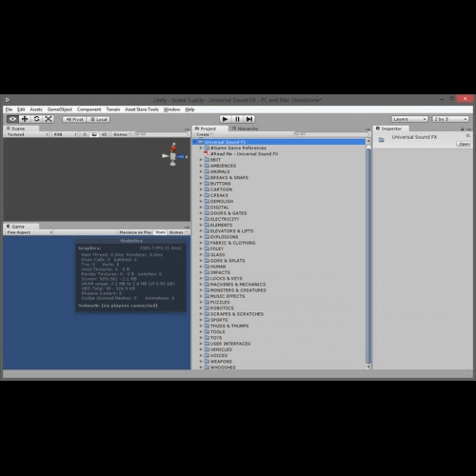Open the Edit menu
This screenshot has width=476, height=476.
[21, 109]
